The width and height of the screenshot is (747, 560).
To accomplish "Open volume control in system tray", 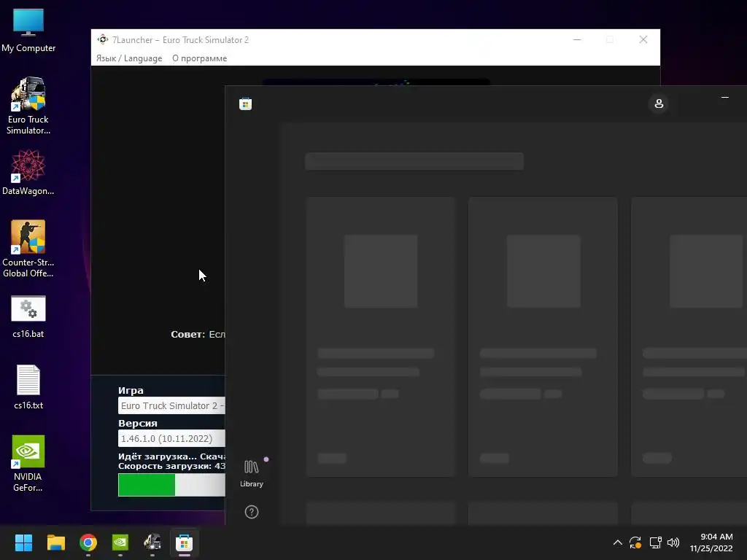I will click(673, 542).
